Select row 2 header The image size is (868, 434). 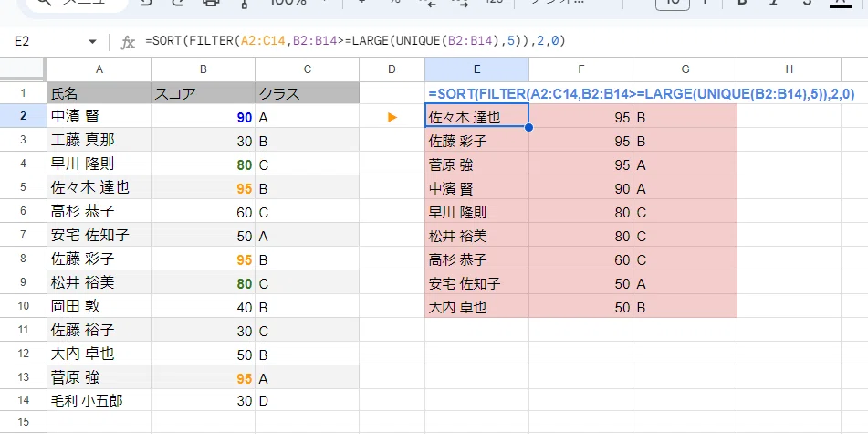[x=23, y=116]
